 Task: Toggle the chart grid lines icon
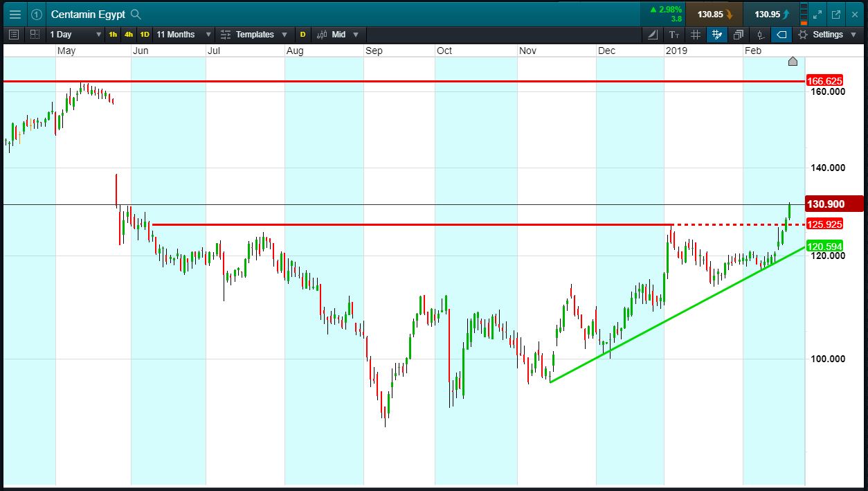point(696,34)
